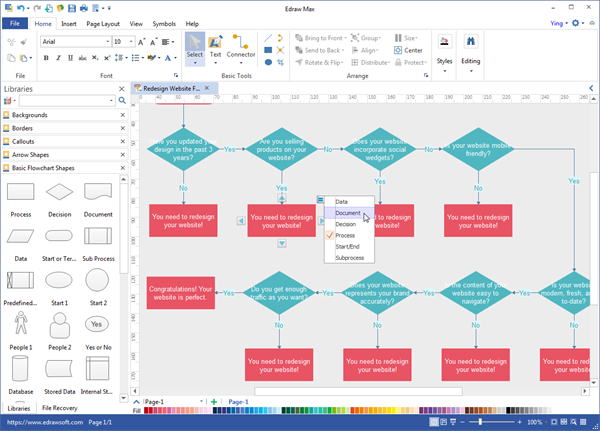Switch to the Symbols ribbon tab
The width and height of the screenshot is (600, 431).
point(164,24)
